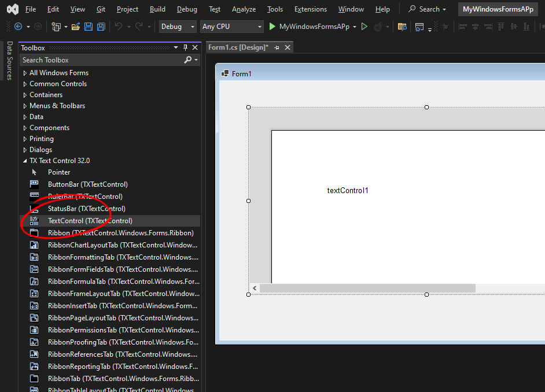This screenshot has height=392, width=545.
Task: Click the Visual Studio logo icon
Action: 13,9
